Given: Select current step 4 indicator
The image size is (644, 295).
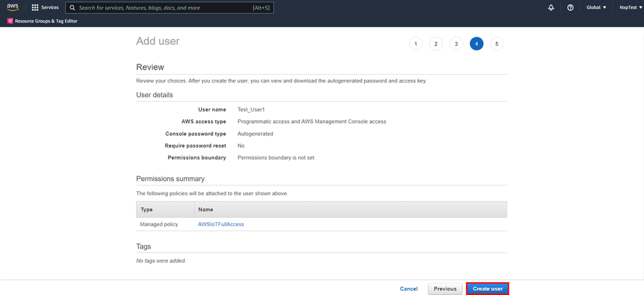Looking at the screenshot, I should [476, 44].
